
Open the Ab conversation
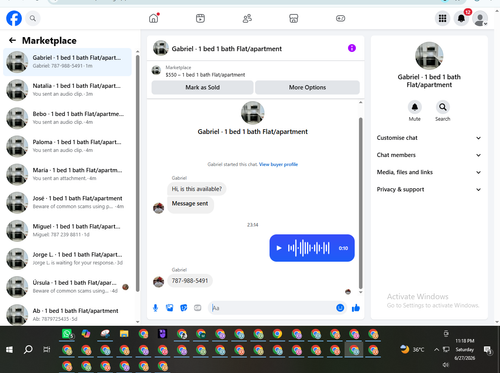click(67, 314)
